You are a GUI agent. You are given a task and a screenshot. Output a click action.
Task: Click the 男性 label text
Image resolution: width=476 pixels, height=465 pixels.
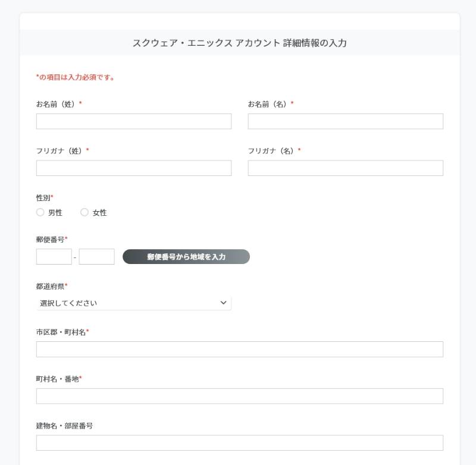[55, 213]
